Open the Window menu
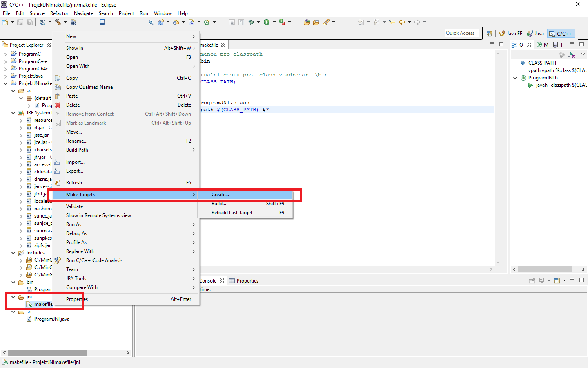This screenshot has width=588, height=368. 163,13
